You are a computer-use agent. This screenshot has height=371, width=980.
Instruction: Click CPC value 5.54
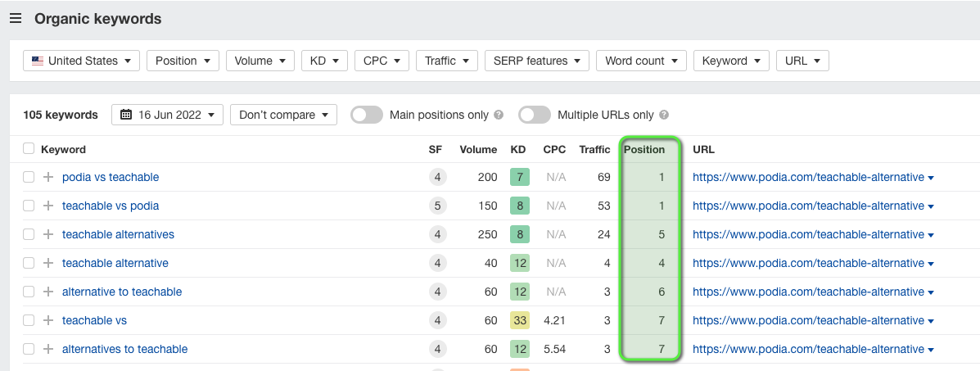pyautogui.click(x=554, y=349)
